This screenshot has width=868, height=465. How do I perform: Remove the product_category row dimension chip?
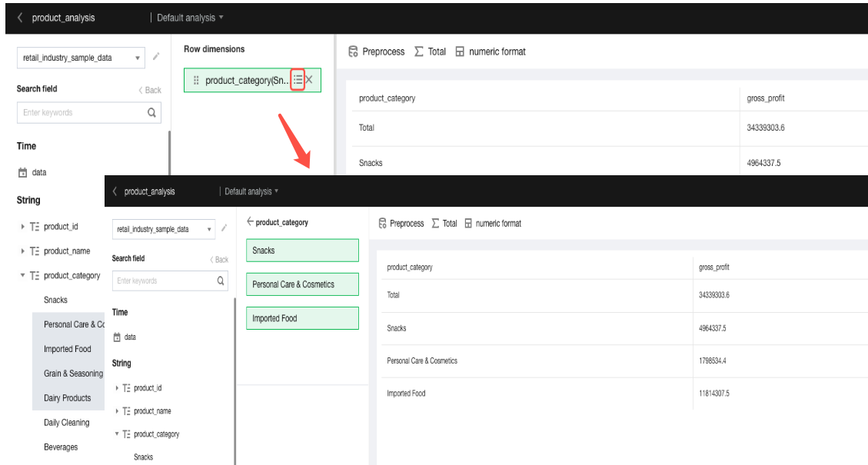[309, 80]
